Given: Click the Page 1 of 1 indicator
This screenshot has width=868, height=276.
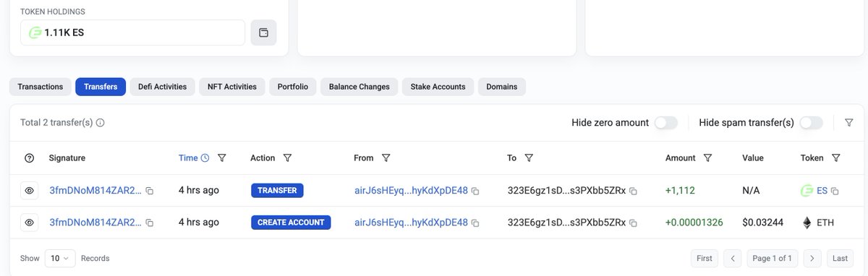Looking at the screenshot, I should click(x=772, y=258).
